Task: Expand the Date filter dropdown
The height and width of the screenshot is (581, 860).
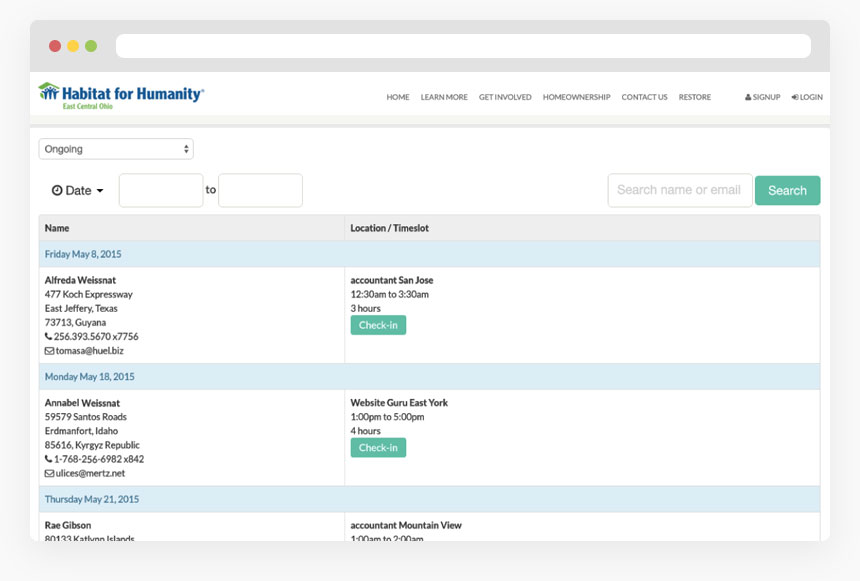Action: point(77,190)
